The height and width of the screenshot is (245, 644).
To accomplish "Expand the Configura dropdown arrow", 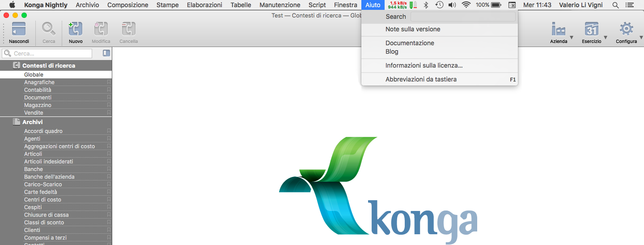I will [x=640, y=38].
